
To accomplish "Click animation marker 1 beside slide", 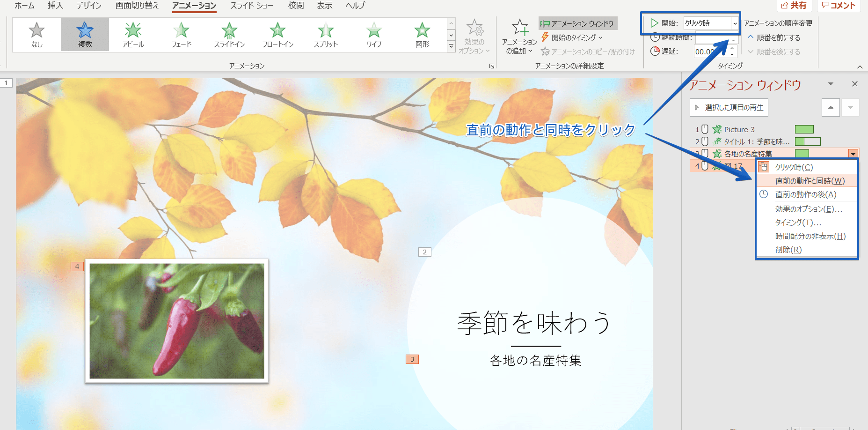I will [x=6, y=83].
